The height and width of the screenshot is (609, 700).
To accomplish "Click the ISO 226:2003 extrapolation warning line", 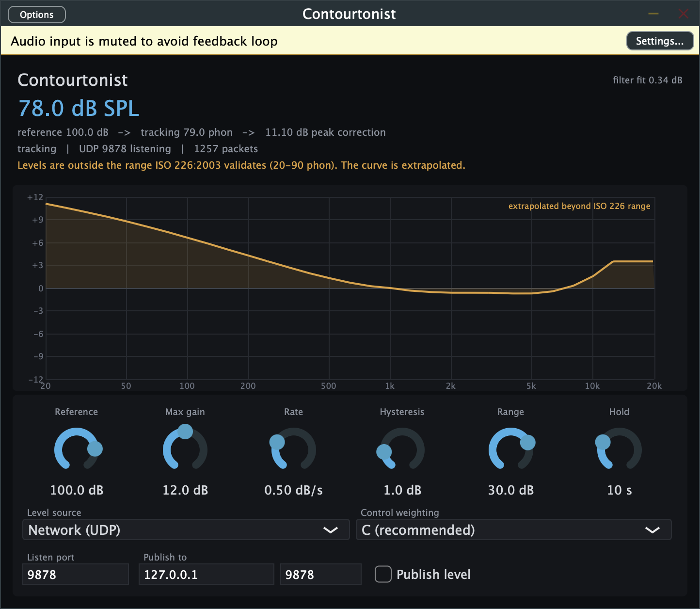I will 241,165.
